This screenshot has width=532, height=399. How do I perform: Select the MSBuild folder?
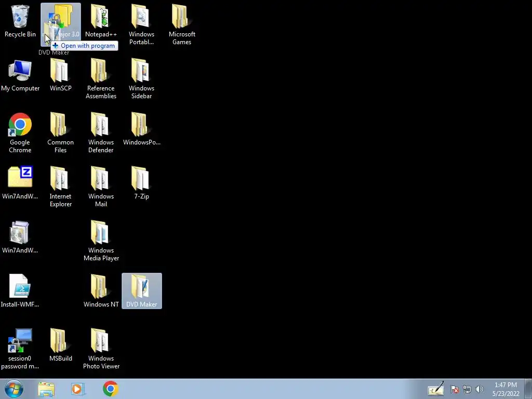(x=60, y=345)
